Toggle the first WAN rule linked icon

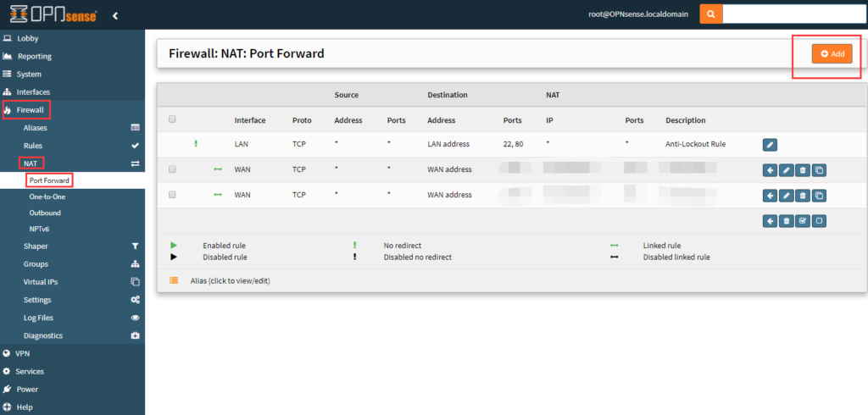pyautogui.click(x=218, y=169)
